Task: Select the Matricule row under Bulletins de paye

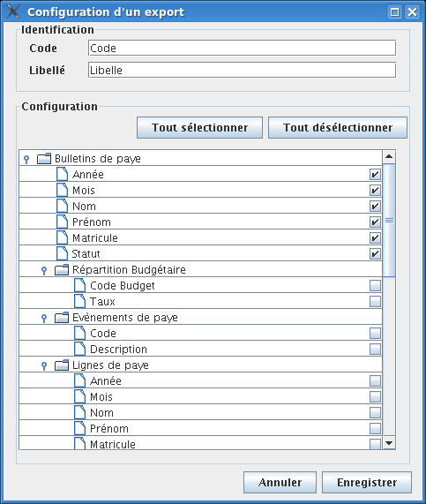Action: [200, 237]
